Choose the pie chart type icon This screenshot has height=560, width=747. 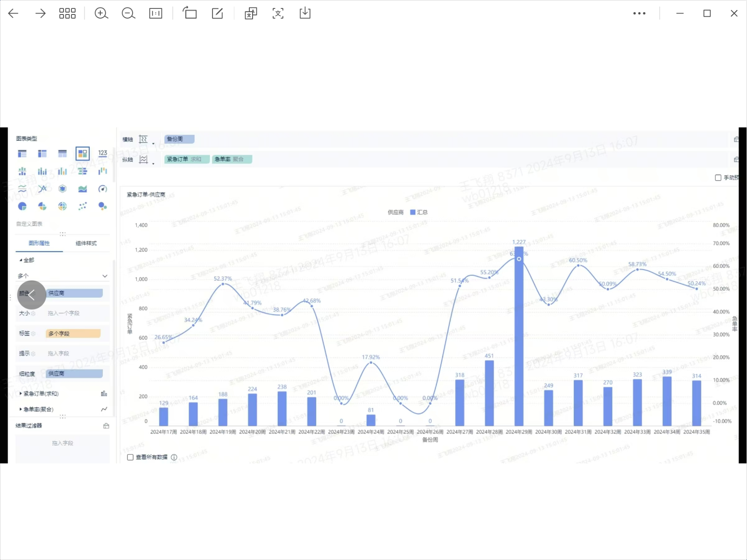[x=22, y=206]
